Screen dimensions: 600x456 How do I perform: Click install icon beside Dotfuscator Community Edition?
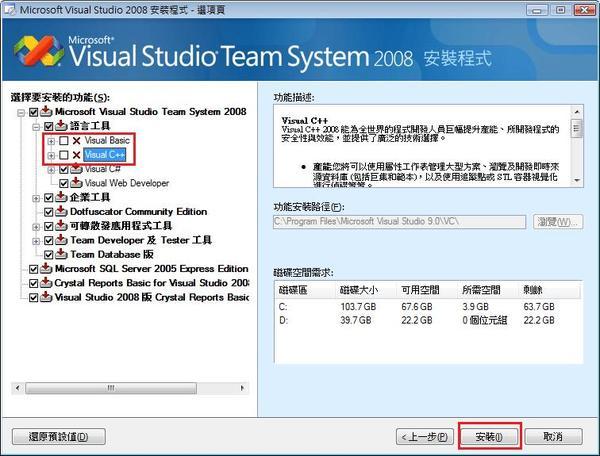61,212
